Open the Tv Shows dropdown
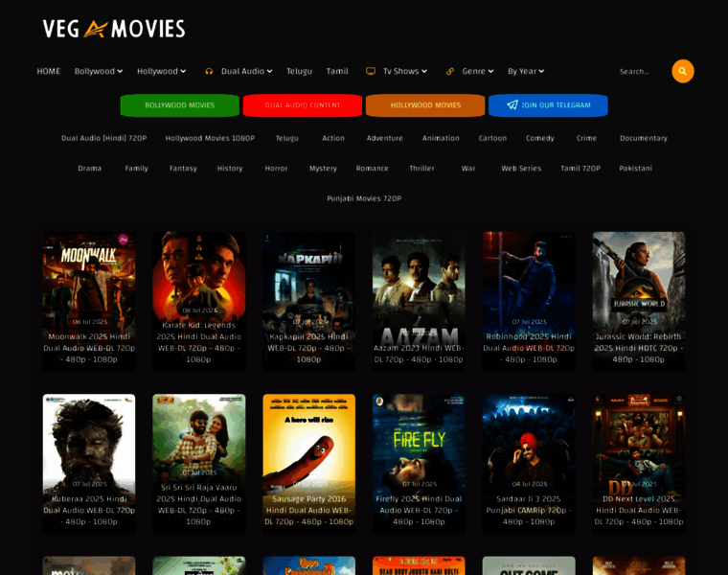Image resolution: width=728 pixels, height=575 pixels. (405, 71)
